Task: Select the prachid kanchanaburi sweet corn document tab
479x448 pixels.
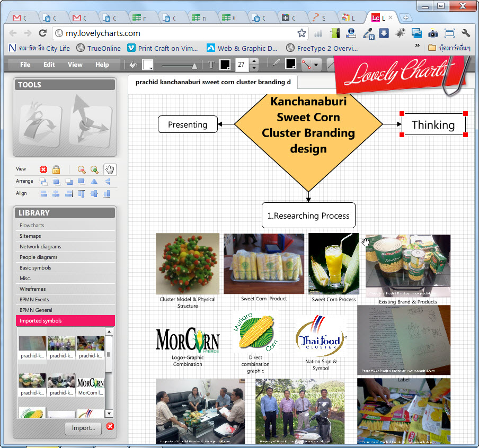Action: pyautogui.click(x=213, y=82)
